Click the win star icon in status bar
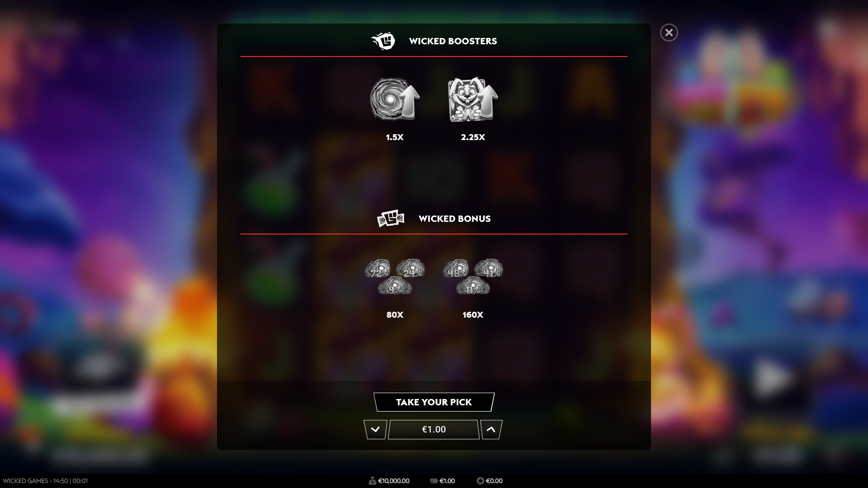868x488 pixels. click(x=480, y=481)
